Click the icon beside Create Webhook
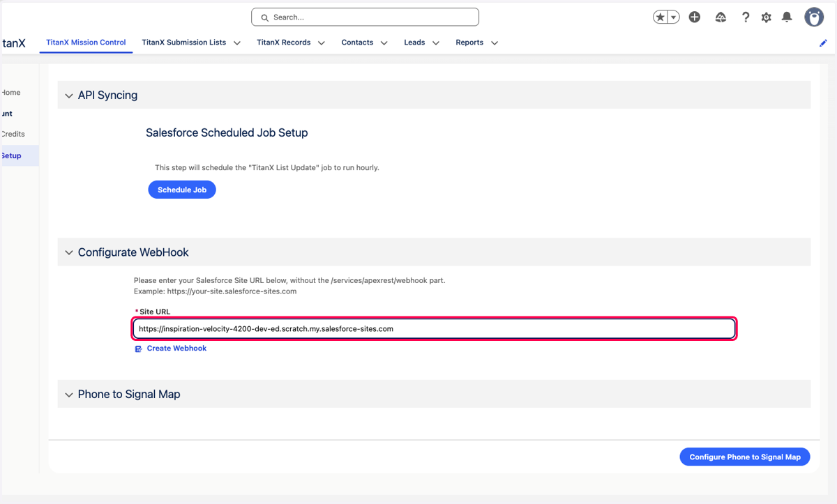The height and width of the screenshot is (504, 837). (x=138, y=349)
